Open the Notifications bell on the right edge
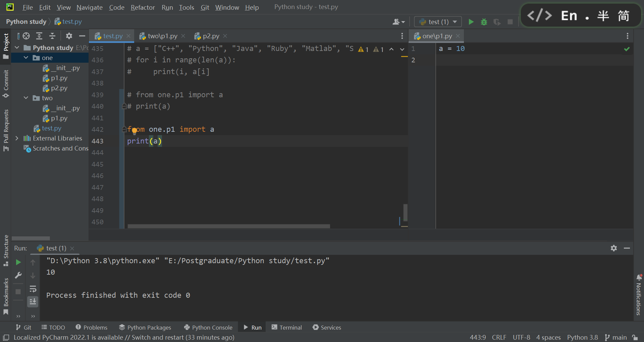The width and height of the screenshot is (644, 342). [639, 278]
